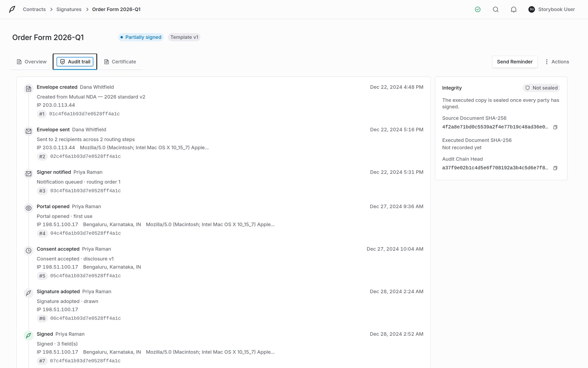Click the Send Reminder button
Viewport: 588px width, 368px height.
515,62
